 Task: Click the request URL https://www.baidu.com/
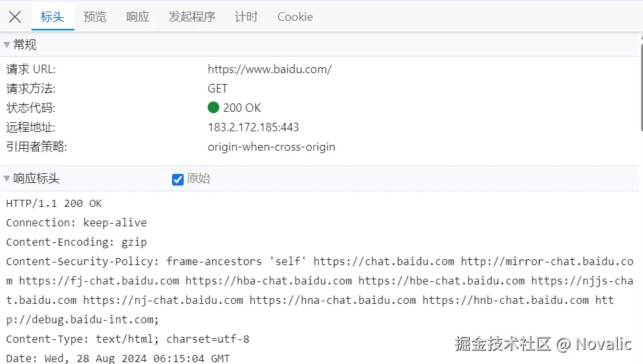[x=269, y=69]
